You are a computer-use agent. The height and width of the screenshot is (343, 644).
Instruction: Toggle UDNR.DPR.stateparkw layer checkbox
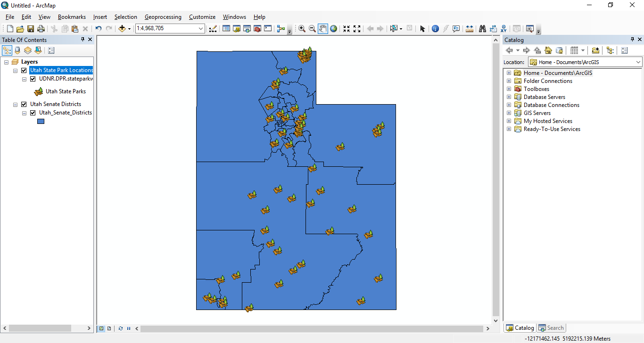tap(33, 79)
